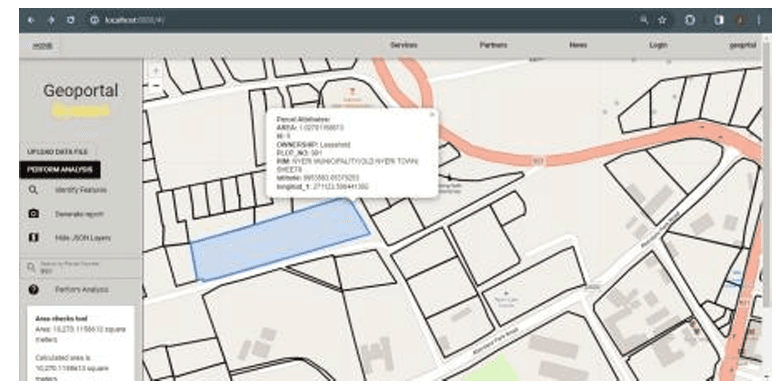This screenshot has width=776, height=392.
Task: Click the Identify Features magnifier icon
Action: coord(33,190)
